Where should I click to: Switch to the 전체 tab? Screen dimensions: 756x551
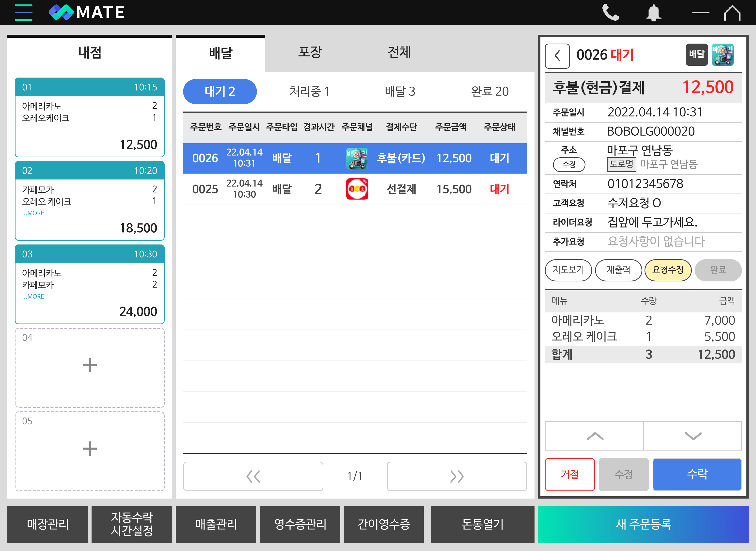click(x=399, y=52)
